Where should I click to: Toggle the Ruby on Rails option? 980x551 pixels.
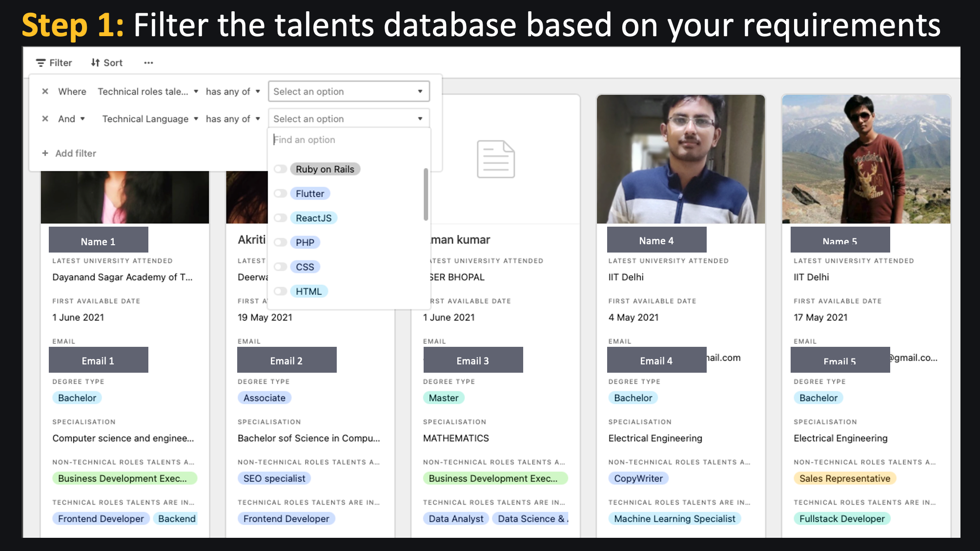(x=280, y=169)
